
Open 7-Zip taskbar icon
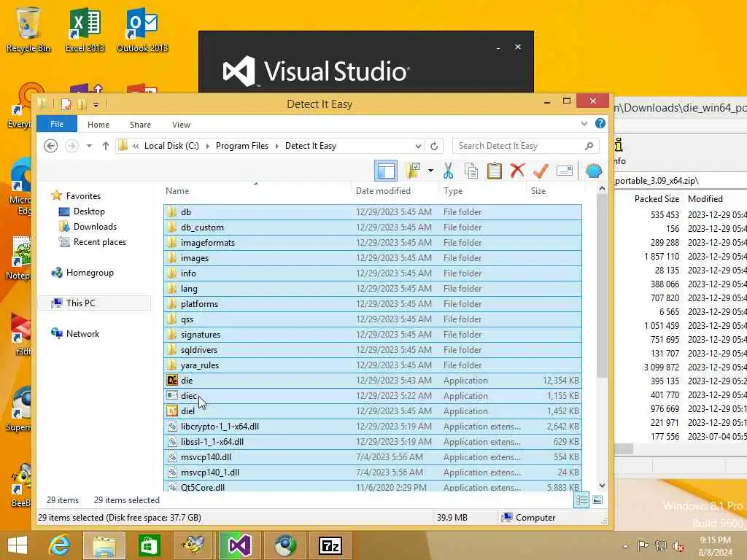(x=330, y=545)
